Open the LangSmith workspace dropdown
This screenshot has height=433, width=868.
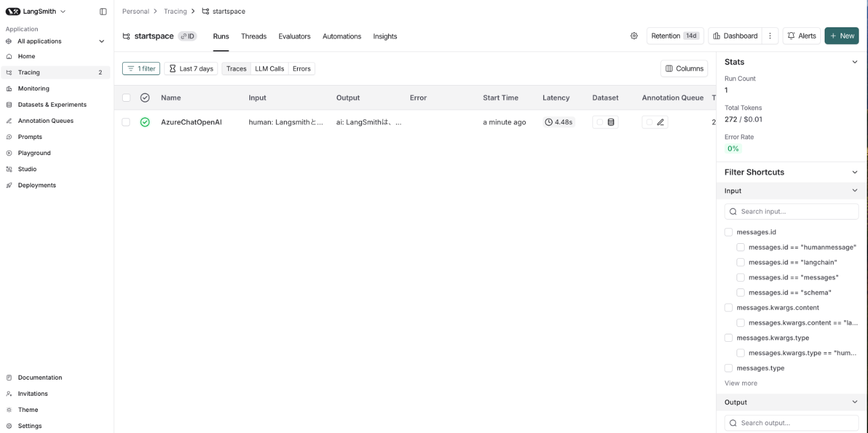tap(36, 11)
